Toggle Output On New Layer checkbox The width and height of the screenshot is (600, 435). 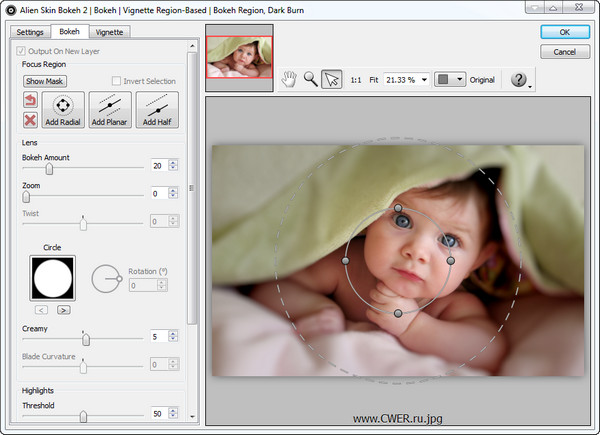pos(22,51)
